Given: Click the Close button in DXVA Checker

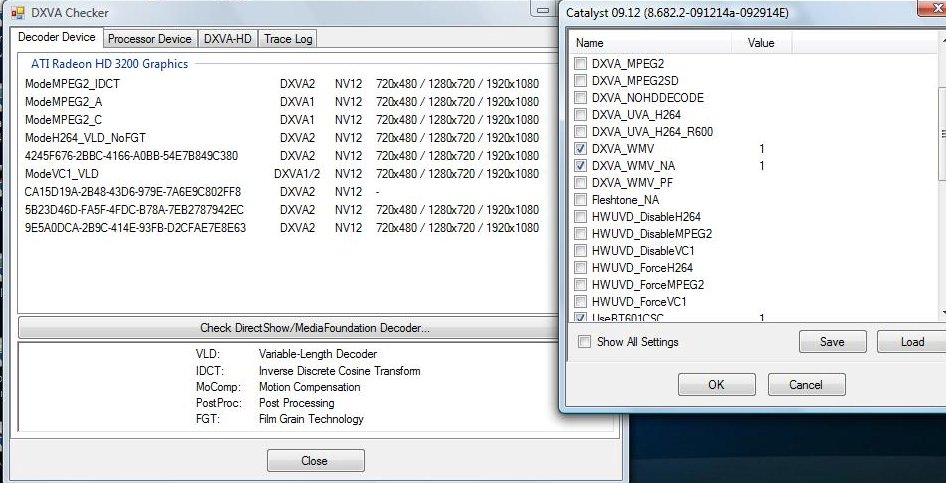Looking at the screenshot, I should 315,461.
